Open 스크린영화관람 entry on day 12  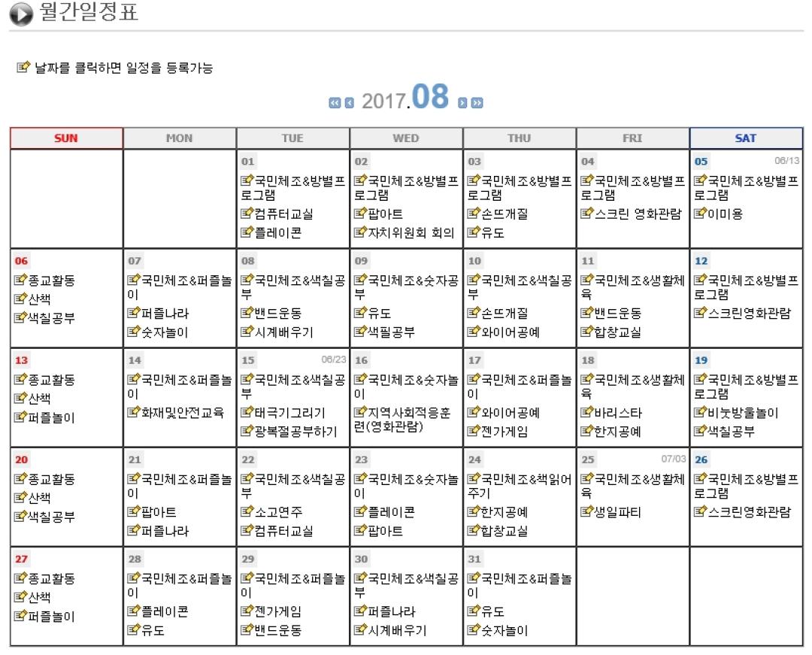tap(750, 314)
